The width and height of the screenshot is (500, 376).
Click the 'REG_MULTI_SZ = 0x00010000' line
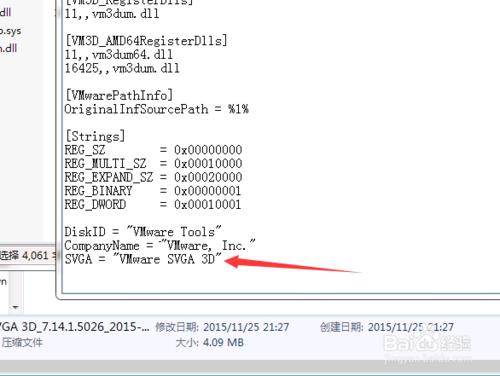click(x=153, y=163)
